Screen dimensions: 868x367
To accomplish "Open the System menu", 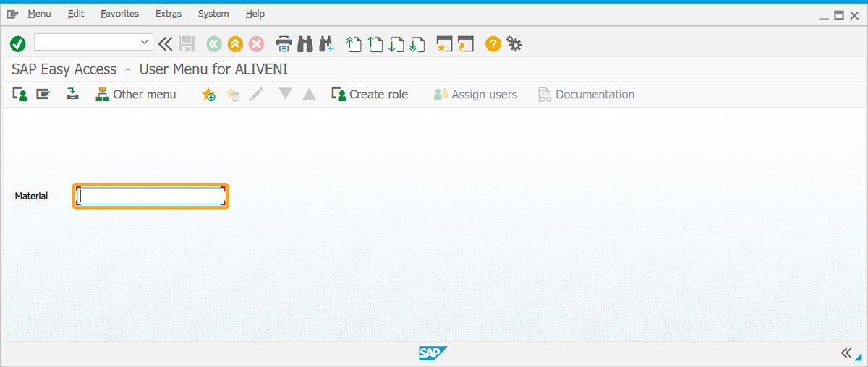I will 213,14.
